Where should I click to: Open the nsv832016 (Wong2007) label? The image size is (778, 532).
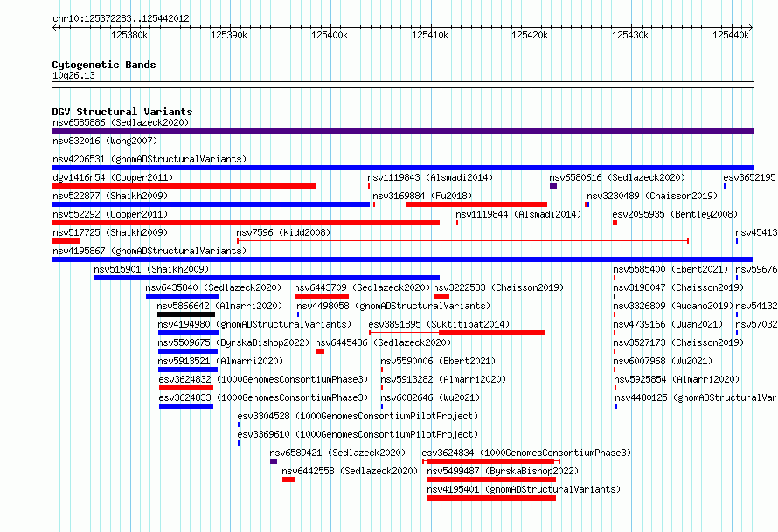point(105,141)
